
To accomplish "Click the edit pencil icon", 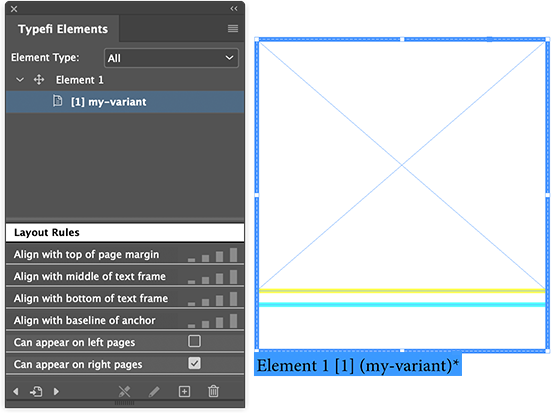I will (x=154, y=391).
